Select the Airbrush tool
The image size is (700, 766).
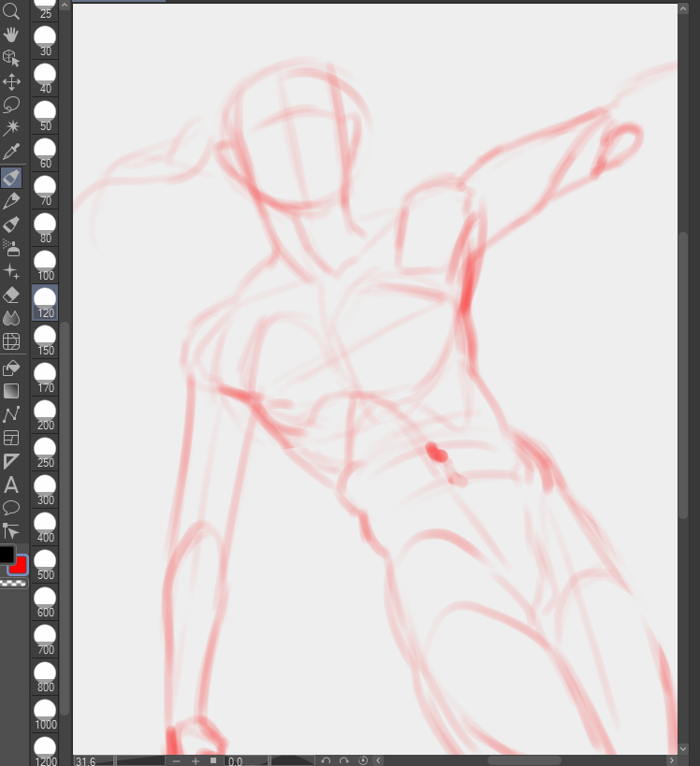11,248
